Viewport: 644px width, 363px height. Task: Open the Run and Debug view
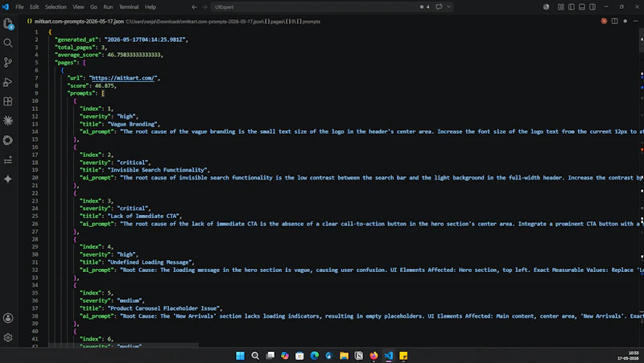click(8, 82)
